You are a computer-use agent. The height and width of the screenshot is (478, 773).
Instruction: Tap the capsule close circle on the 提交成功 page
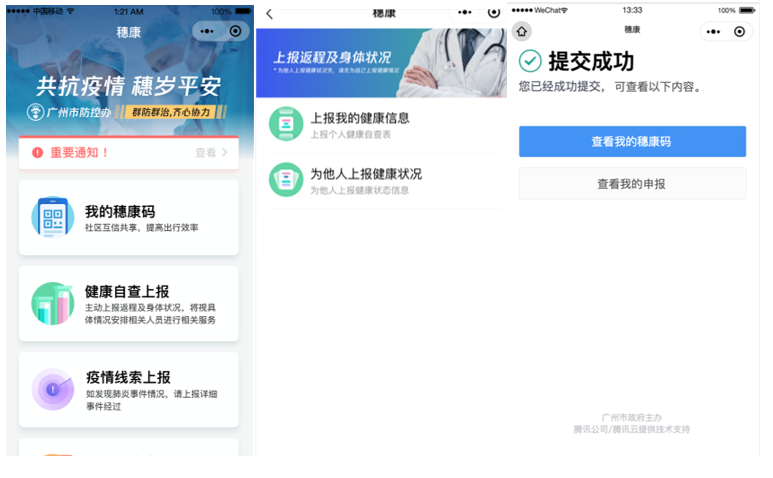(x=739, y=32)
